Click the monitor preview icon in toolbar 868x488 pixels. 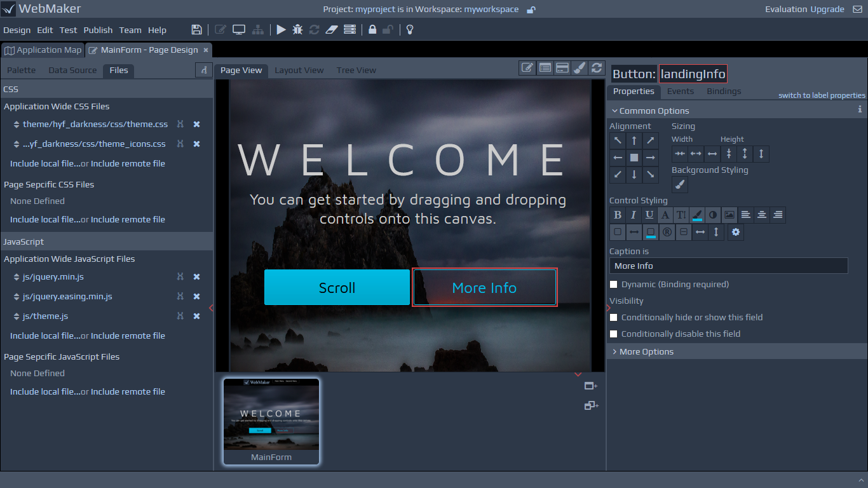click(239, 30)
